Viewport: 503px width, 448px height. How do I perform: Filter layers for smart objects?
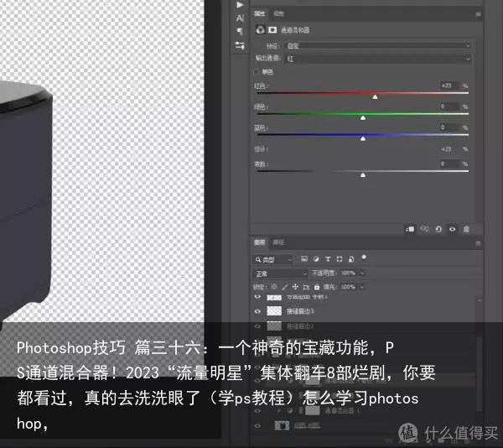351,258
